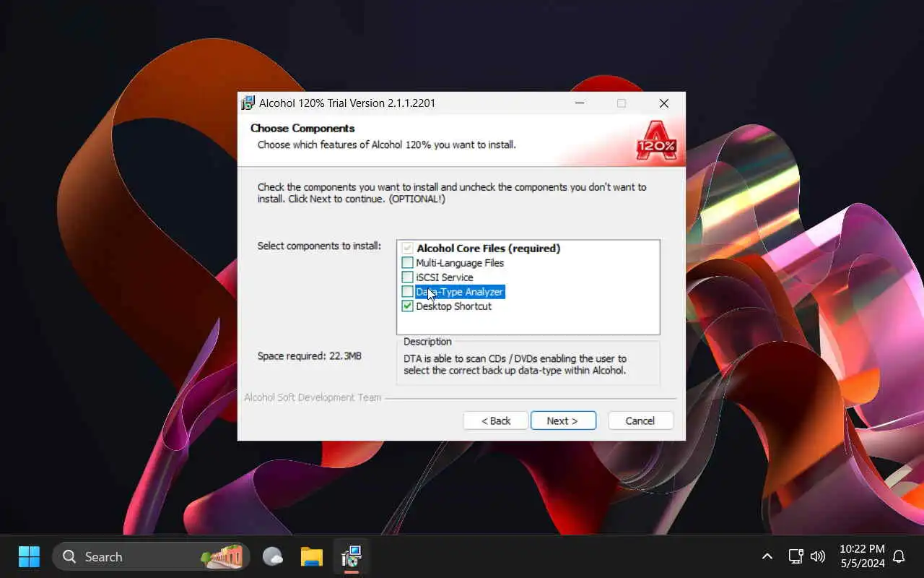Click the Alcohol 120% red logo
This screenshot has width=924, height=578.
tap(655, 140)
